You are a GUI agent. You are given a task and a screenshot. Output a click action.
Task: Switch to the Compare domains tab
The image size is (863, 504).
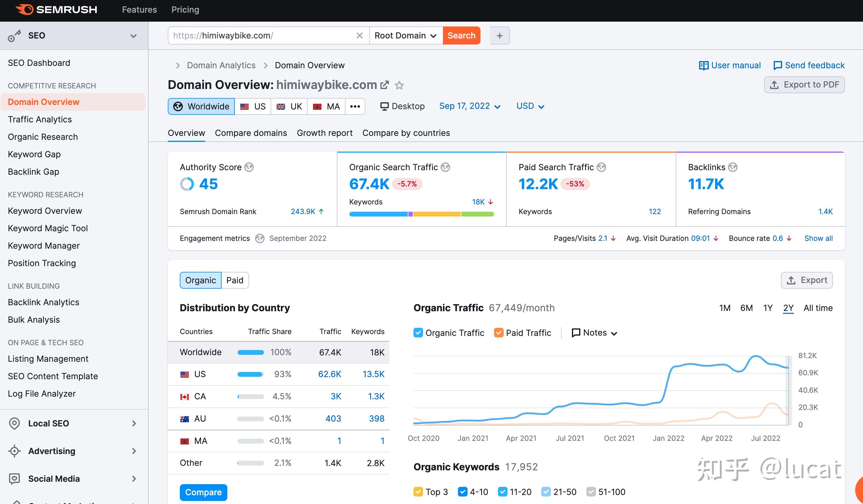click(251, 133)
